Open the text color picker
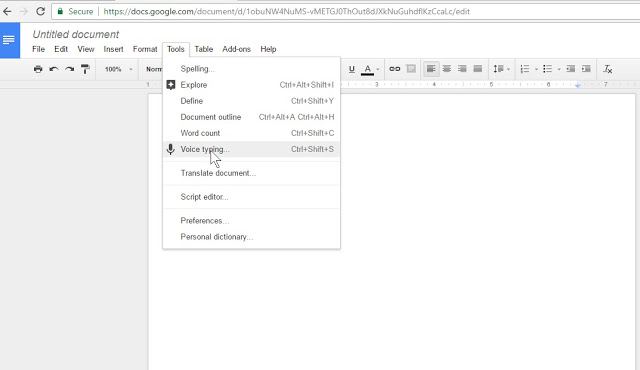 [367, 69]
